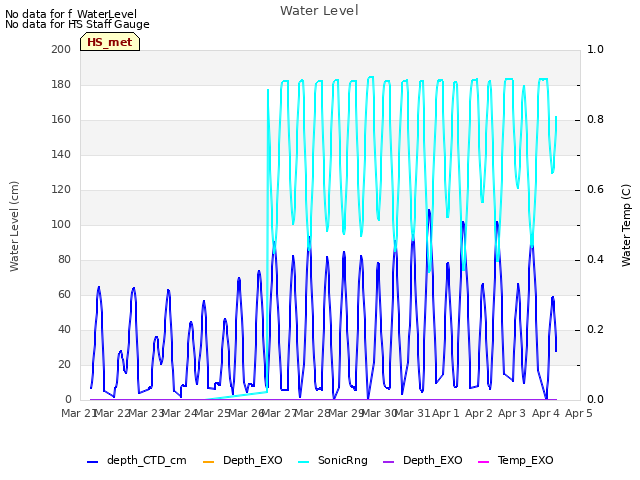This screenshot has width=640, height=480.
Task: Click the Temp_EXO legend label
Action: (x=525, y=460)
